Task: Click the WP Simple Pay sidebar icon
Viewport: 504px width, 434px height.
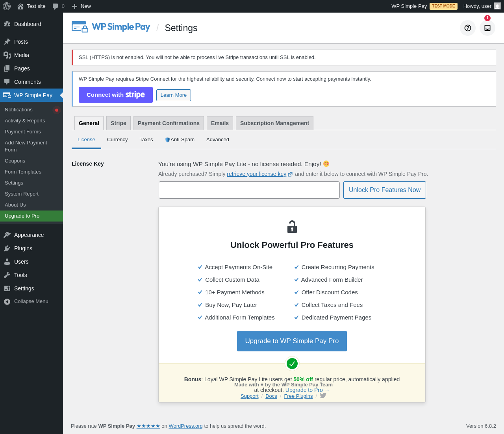Action: pyautogui.click(x=7, y=95)
